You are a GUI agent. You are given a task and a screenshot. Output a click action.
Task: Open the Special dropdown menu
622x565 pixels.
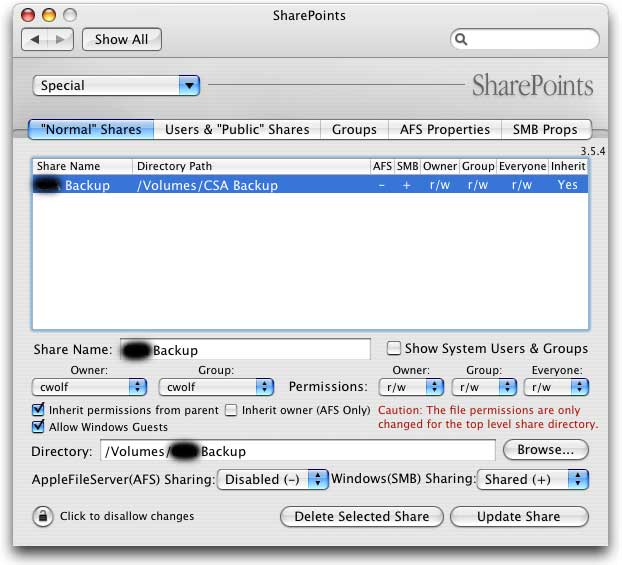117,86
